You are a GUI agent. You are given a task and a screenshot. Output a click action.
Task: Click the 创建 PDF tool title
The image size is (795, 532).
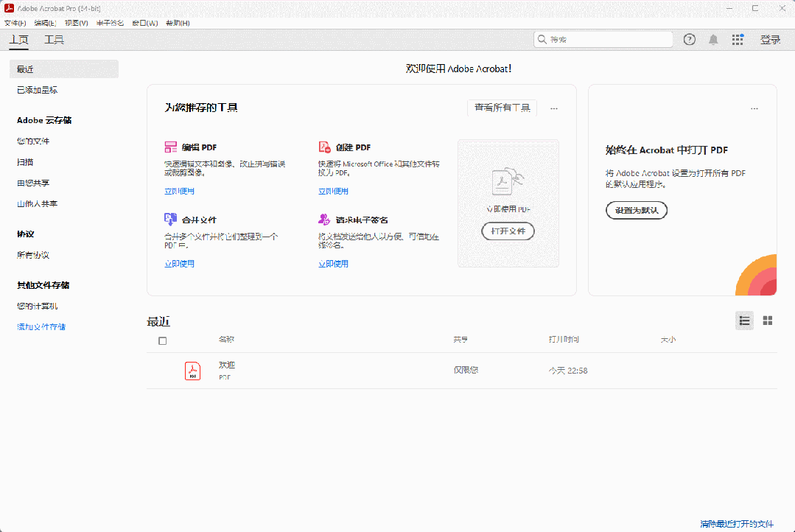pos(353,147)
